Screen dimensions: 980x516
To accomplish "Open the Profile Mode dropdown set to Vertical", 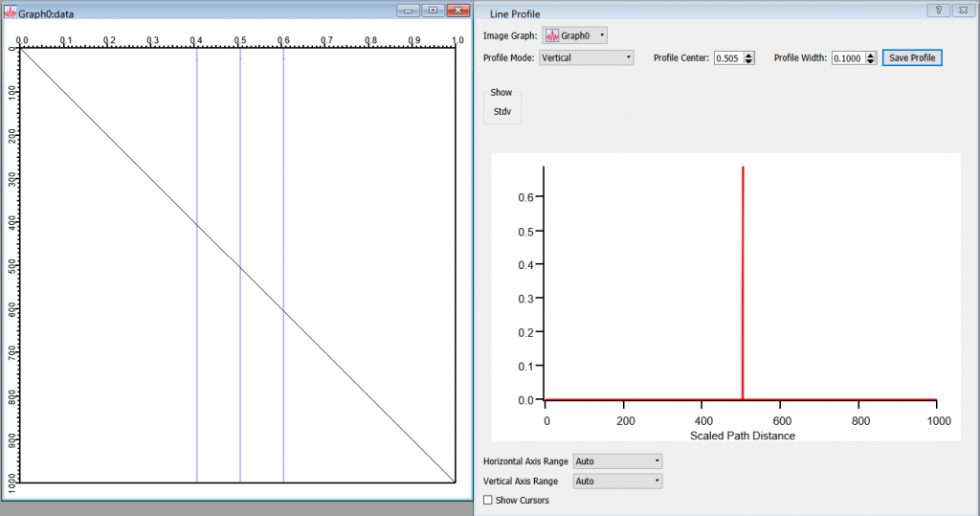I will [587, 57].
